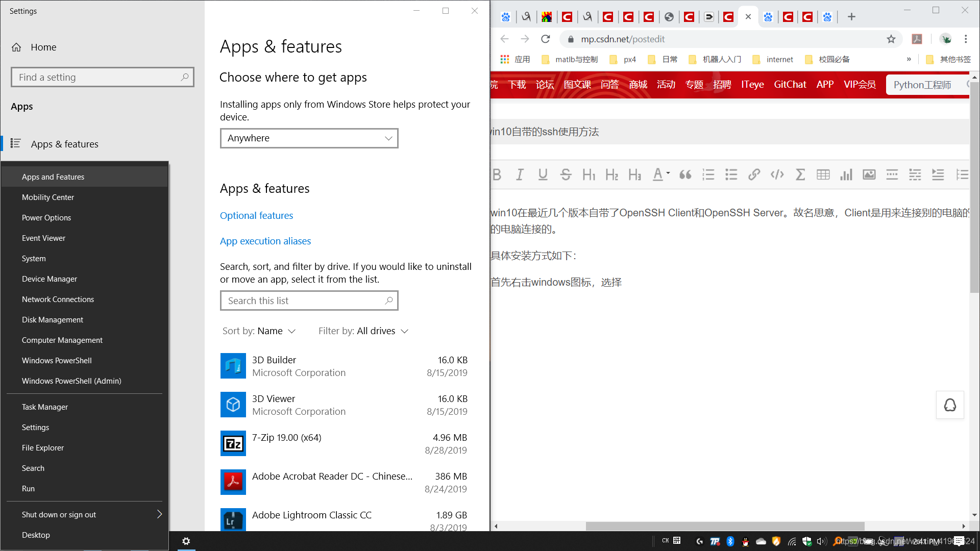980x551 pixels.
Task: Insert a math formula with the sigma icon
Action: coord(800,174)
